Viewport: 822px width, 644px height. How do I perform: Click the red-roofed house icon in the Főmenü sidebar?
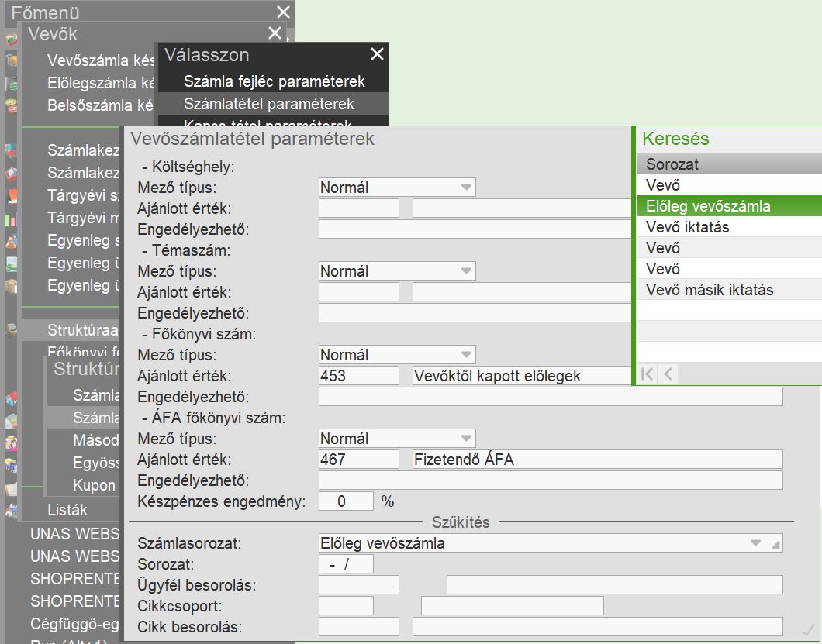[11, 399]
